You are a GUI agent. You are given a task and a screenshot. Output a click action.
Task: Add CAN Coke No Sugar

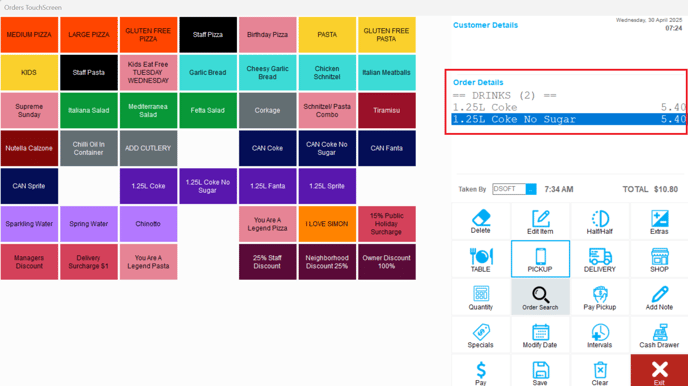[327, 148]
